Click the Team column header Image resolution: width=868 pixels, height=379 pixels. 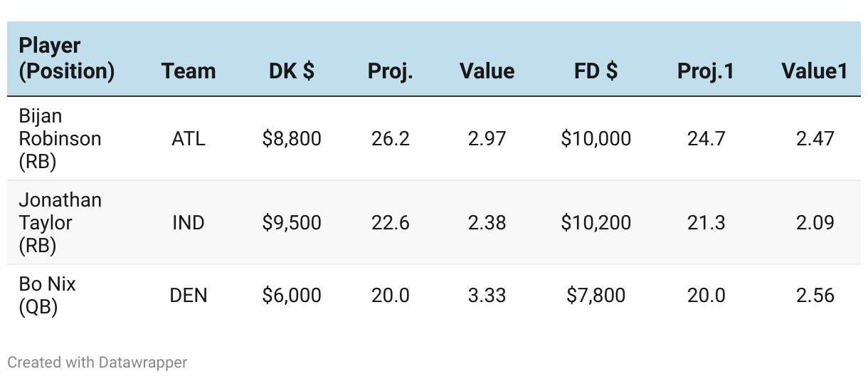coord(188,71)
